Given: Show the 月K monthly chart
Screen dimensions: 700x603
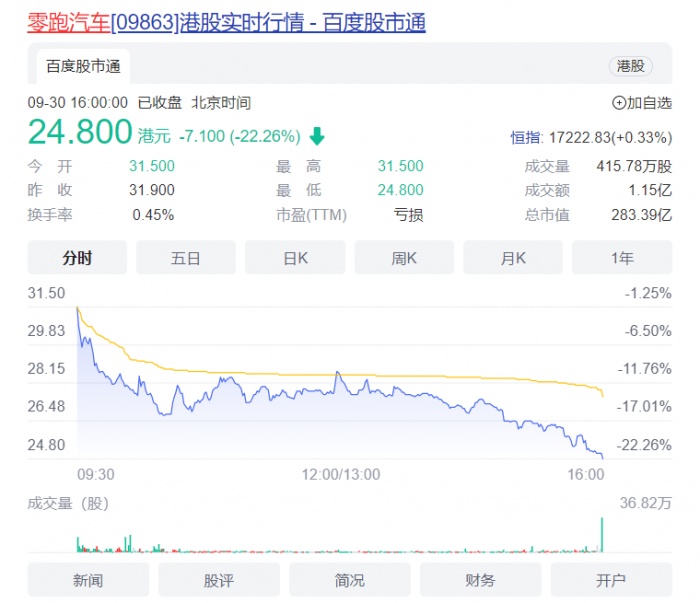Looking at the screenshot, I should coord(513,258).
